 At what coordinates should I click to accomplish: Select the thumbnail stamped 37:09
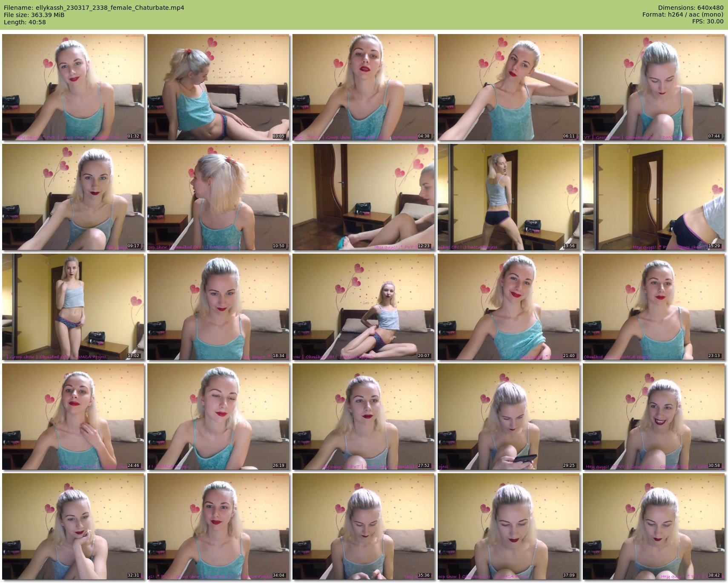coord(509,526)
